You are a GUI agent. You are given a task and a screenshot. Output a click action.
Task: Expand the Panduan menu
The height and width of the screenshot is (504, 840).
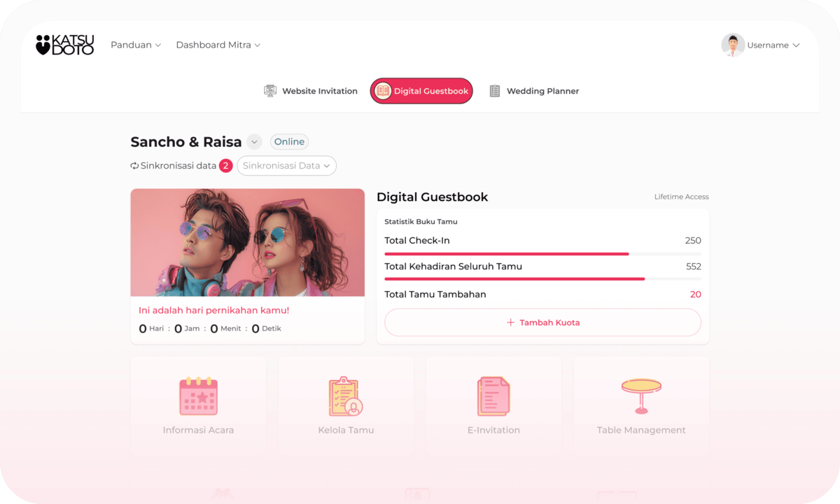pyautogui.click(x=136, y=45)
